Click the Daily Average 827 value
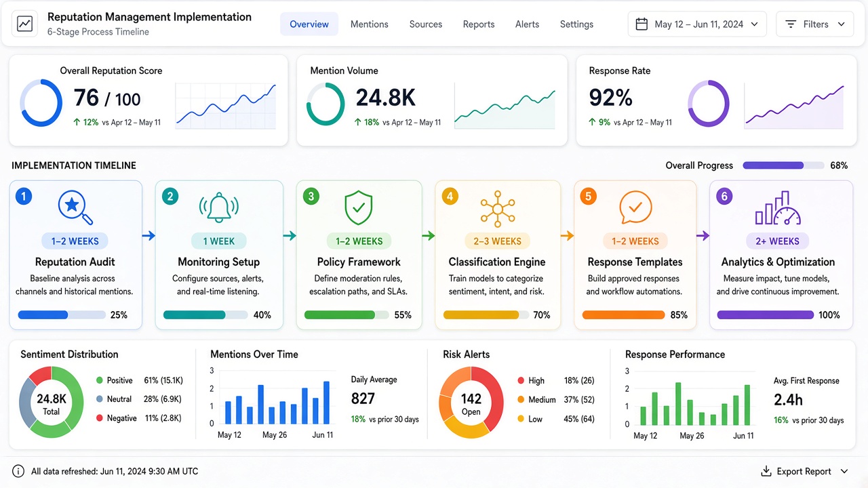 click(x=363, y=399)
